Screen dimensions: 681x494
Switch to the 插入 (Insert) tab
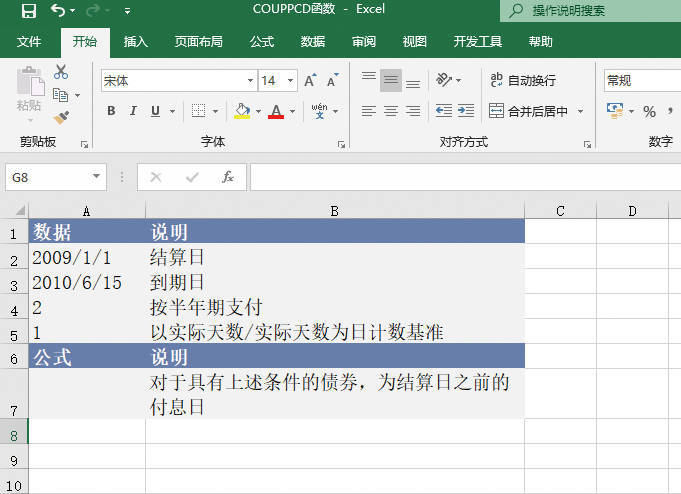tap(136, 42)
